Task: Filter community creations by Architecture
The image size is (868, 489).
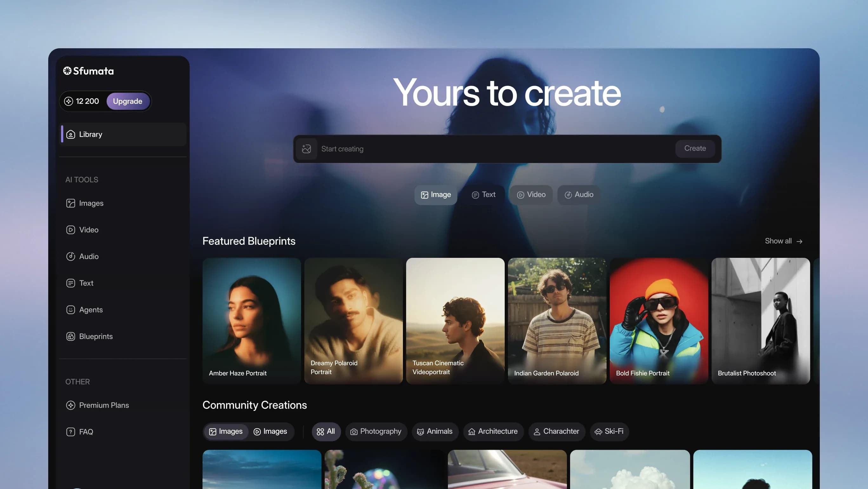Action: coord(493,431)
